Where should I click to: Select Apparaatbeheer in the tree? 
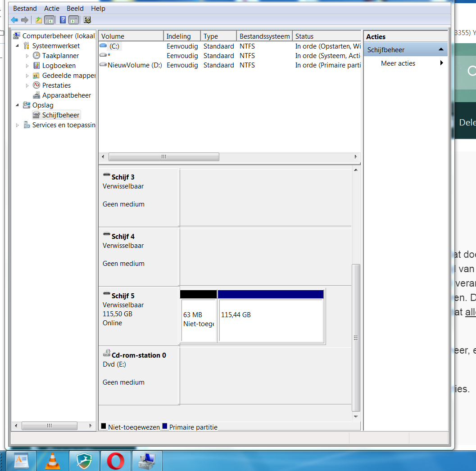(x=67, y=95)
